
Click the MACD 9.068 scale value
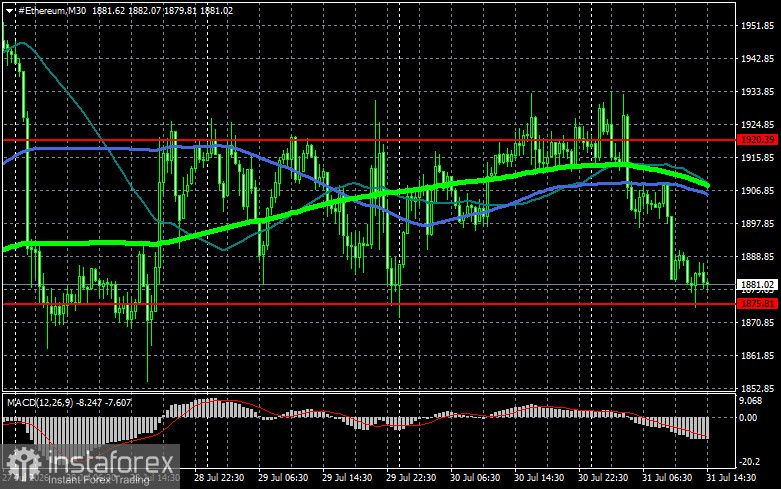tap(751, 400)
